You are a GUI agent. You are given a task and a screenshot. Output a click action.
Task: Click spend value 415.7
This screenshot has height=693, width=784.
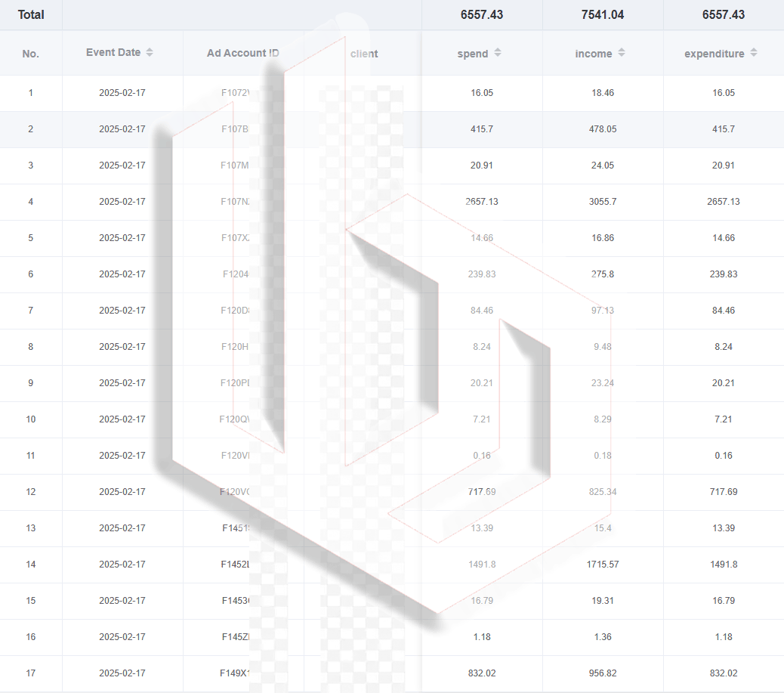(x=481, y=129)
